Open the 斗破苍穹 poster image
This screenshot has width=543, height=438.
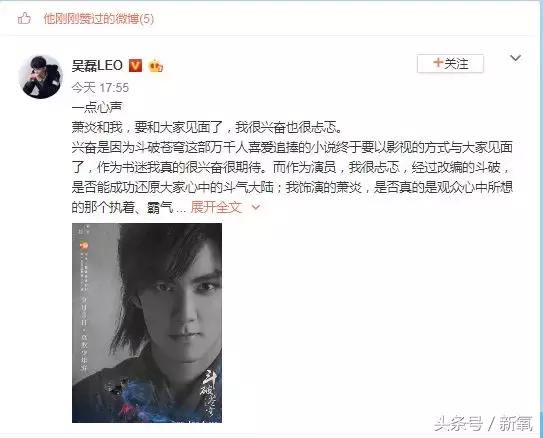point(147,323)
